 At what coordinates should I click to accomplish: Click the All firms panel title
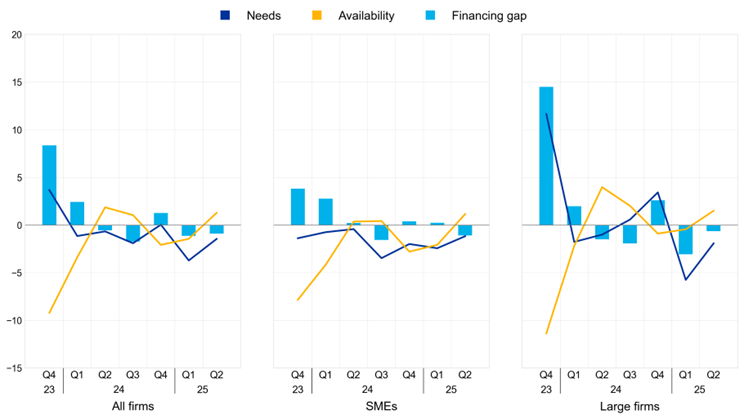[133, 407]
